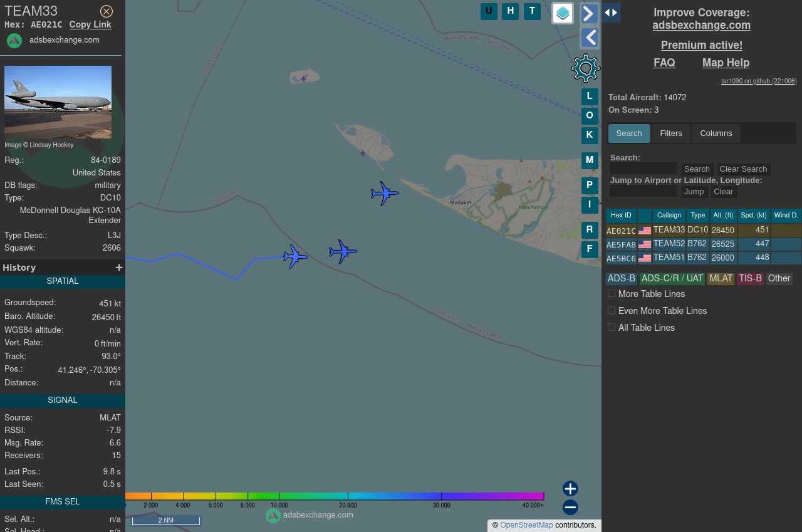Toggle the O map button
This screenshot has width=802, height=532.
click(x=590, y=116)
